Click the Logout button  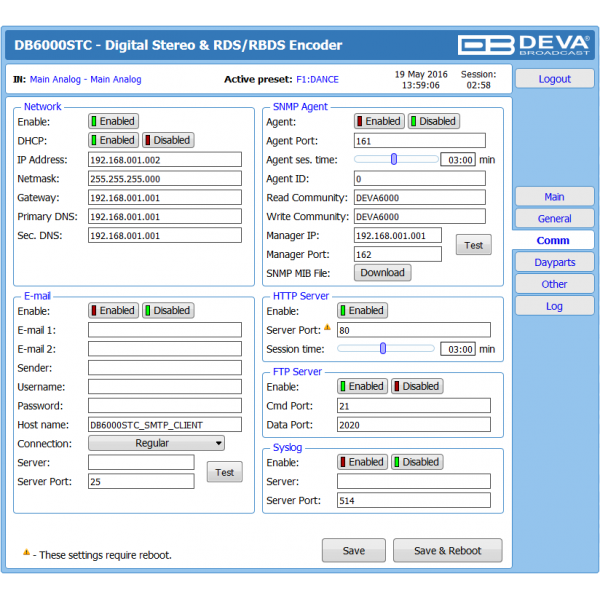[554, 79]
